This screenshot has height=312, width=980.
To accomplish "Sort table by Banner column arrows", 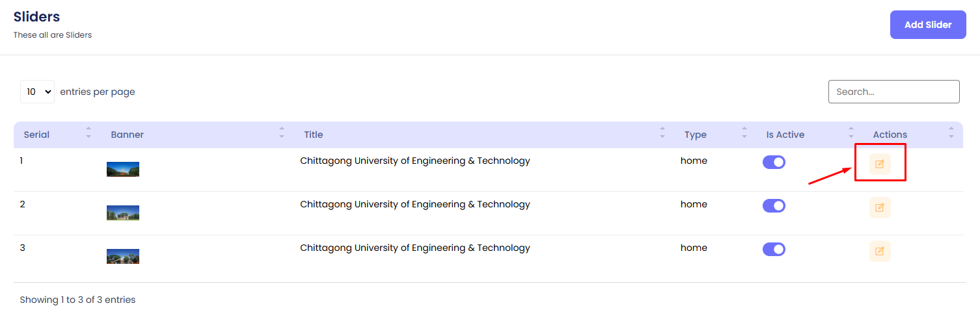I will pyautogui.click(x=282, y=133).
